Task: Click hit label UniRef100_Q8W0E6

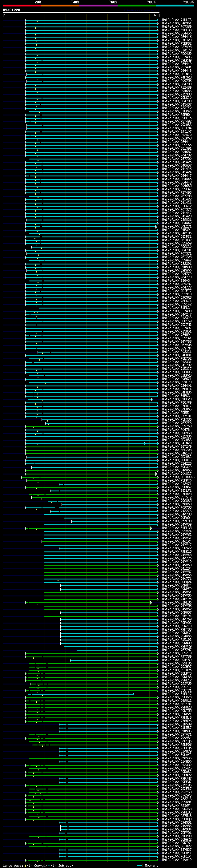Action: (177, 460)
